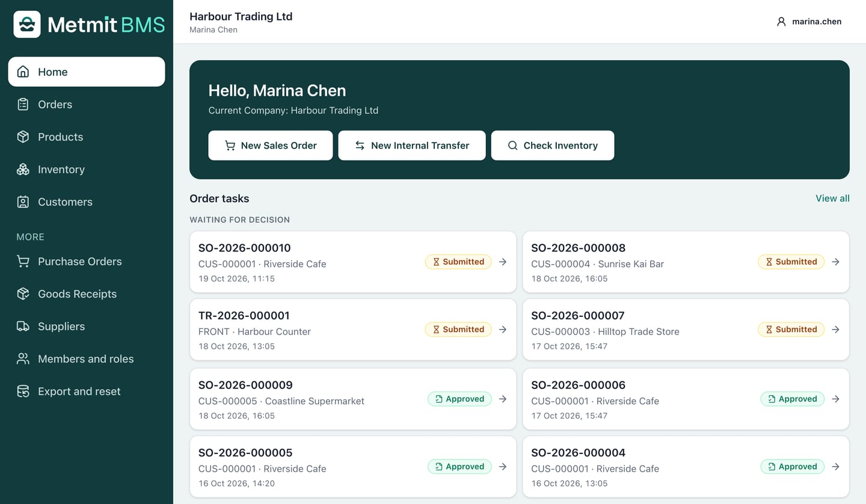Click the Export and reset database icon
The height and width of the screenshot is (504, 866).
(x=23, y=391)
